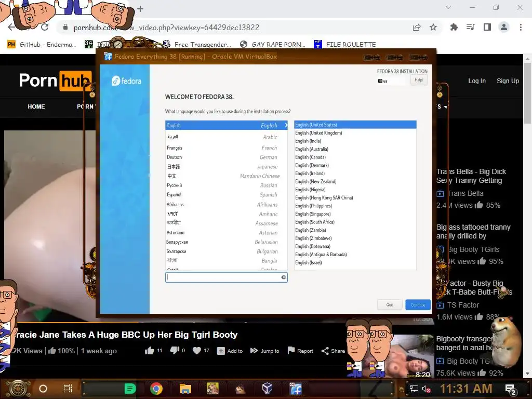
Task: Click the Sign Up link on website
Action: coord(508,81)
